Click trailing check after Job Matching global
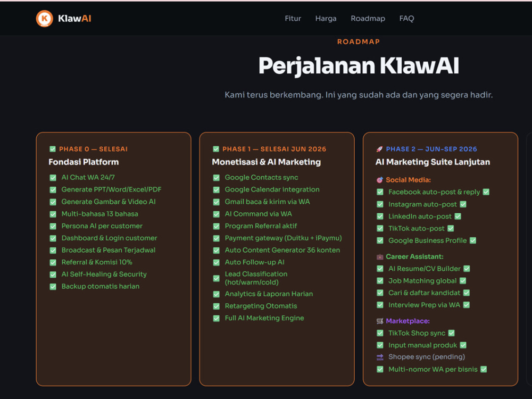 pos(463,281)
